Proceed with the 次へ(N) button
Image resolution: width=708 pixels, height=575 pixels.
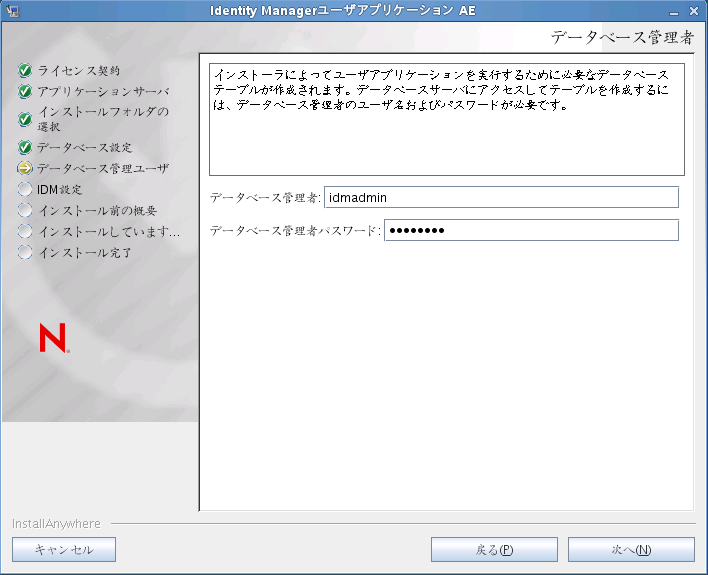coord(631,550)
